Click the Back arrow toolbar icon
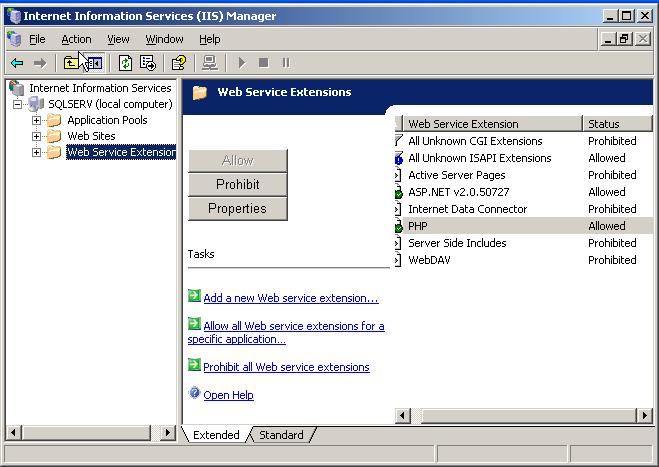Image resolution: width=659 pixels, height=467 pixels. pos(17,63)
